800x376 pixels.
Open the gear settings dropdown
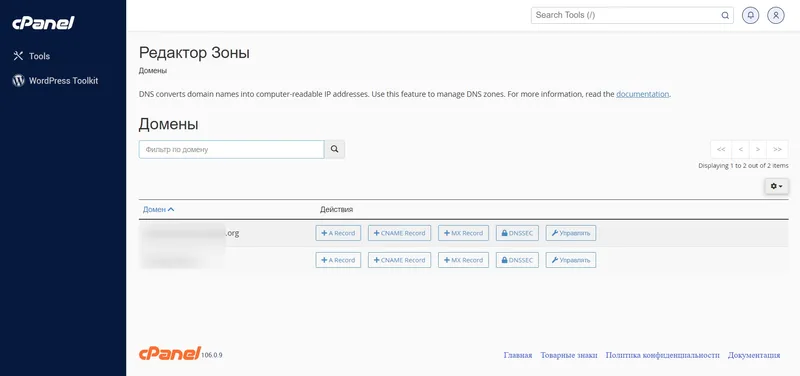[777, 186]
